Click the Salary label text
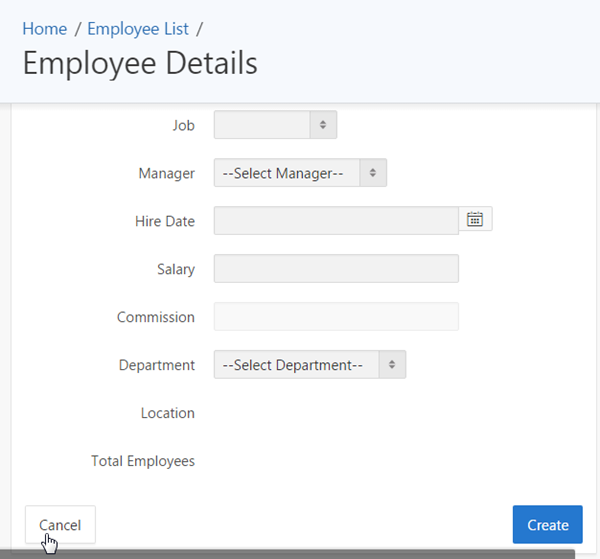 (174, 269)
